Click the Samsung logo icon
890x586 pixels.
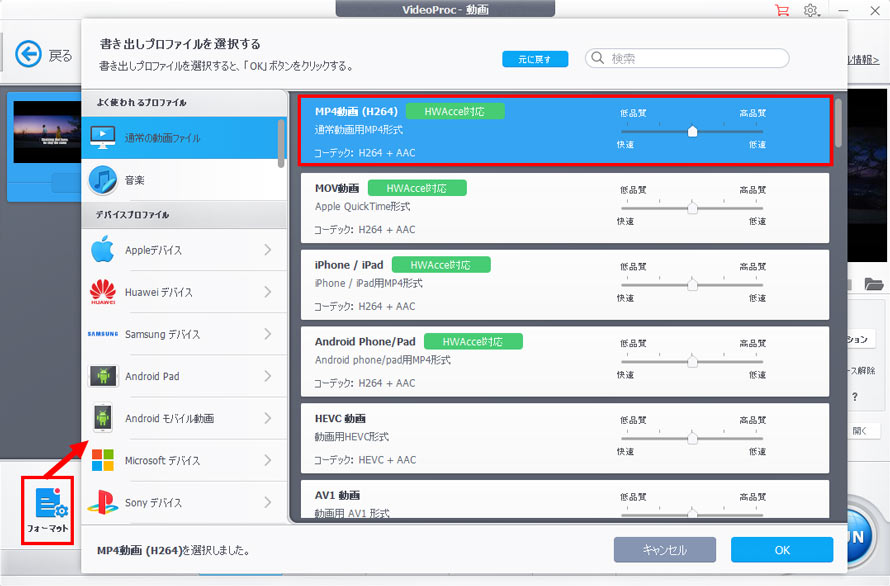103,334
